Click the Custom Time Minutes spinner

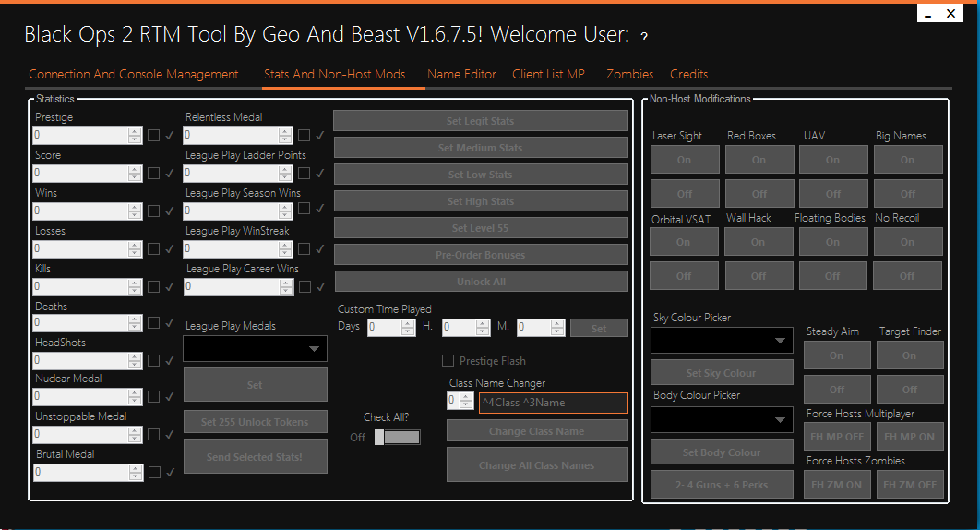click(558, 327)
